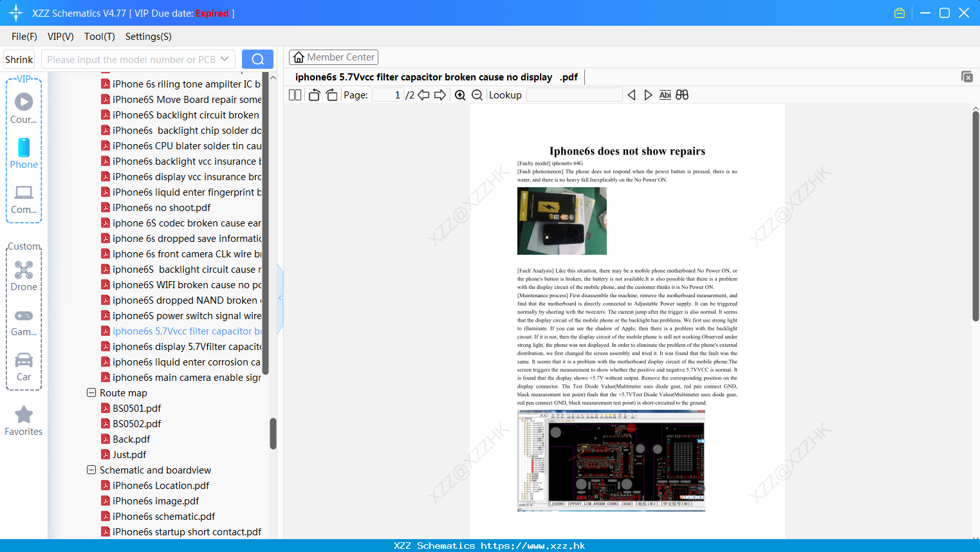
Task: Open Just.pdf
Action: 124,454
